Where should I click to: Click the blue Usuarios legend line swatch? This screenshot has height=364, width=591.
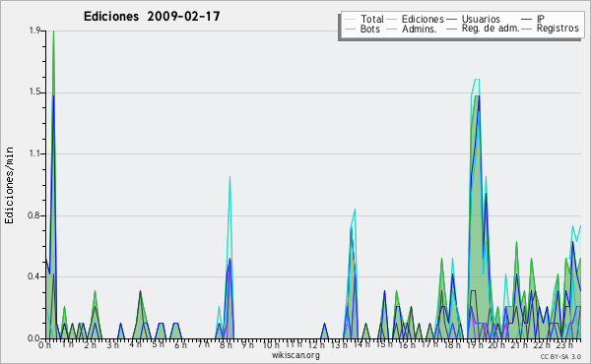(x=451, y=20)
